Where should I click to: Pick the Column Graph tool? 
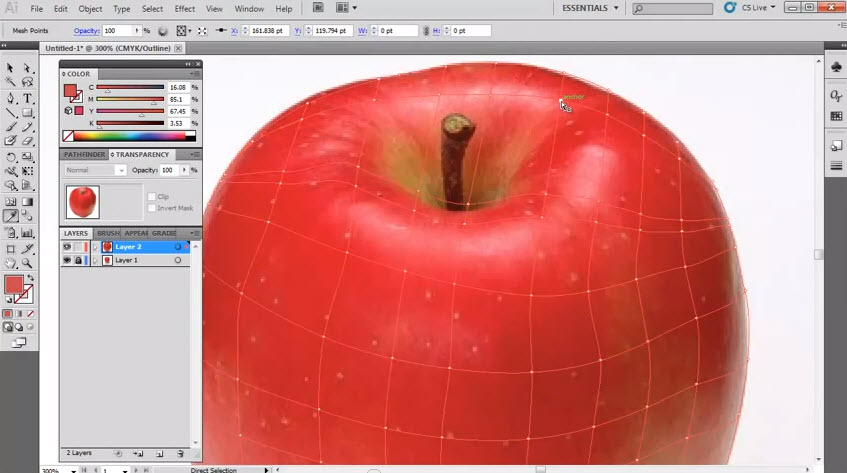coord(27,233)
